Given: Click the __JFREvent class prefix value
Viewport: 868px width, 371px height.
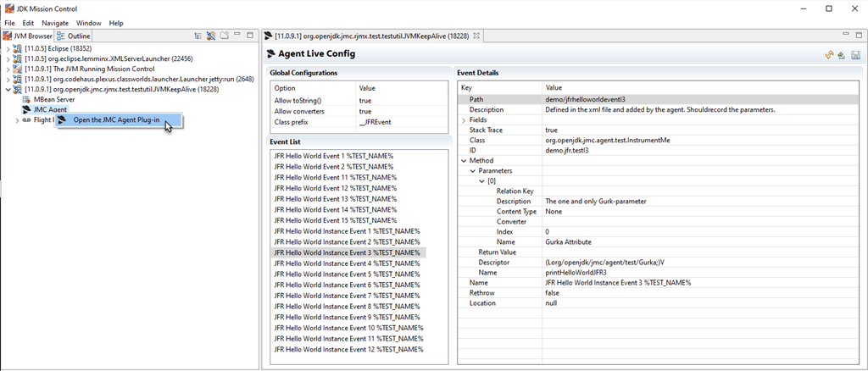Looking at the screenshot, I should pyautogui.click(x=375, y=122).
